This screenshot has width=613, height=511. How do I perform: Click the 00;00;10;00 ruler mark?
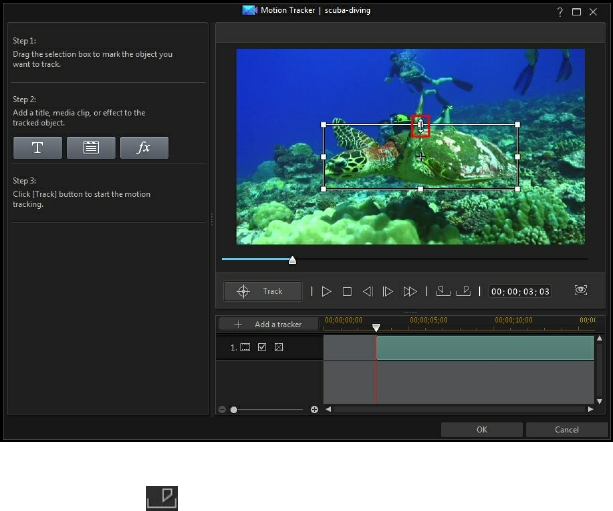coord(513,320)
